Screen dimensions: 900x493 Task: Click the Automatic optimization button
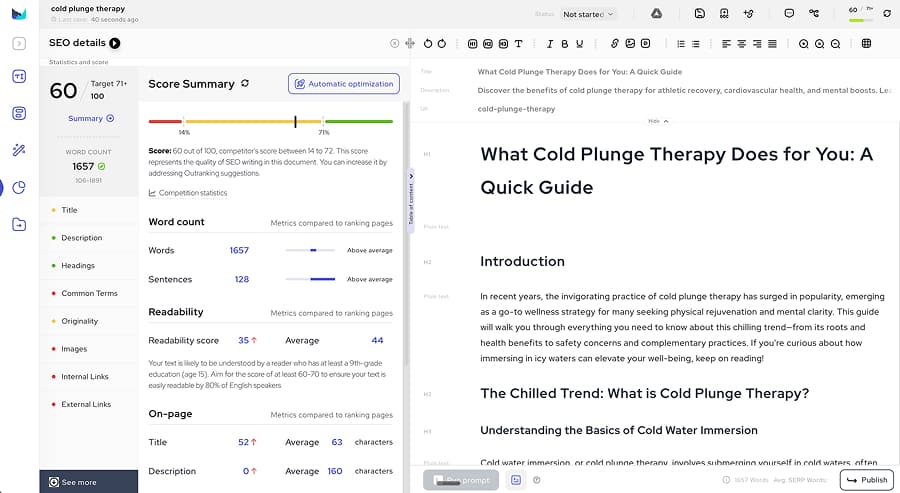(x=343, y=84)
